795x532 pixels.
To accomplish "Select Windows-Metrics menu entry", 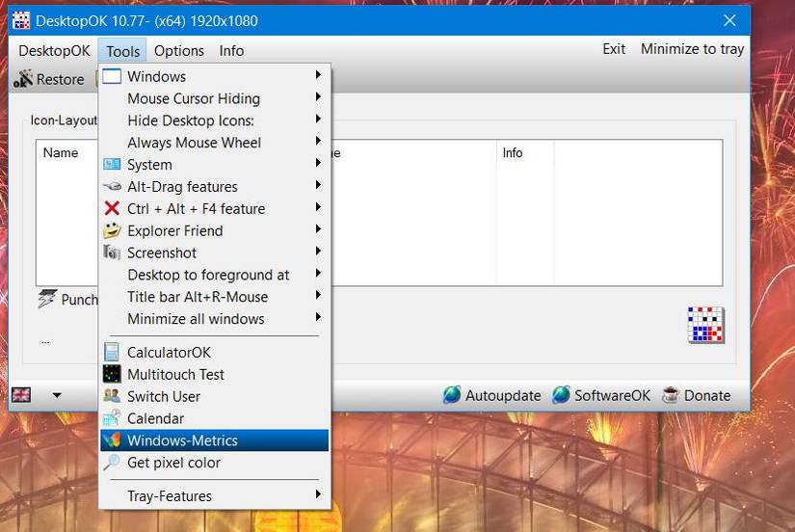I will pyautogui.click(x=215, y=440).
